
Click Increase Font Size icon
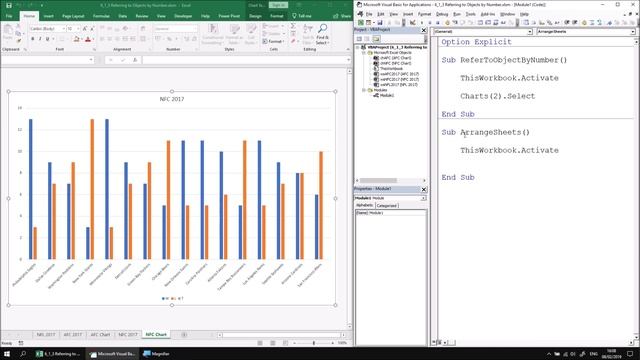pos(85,29)
